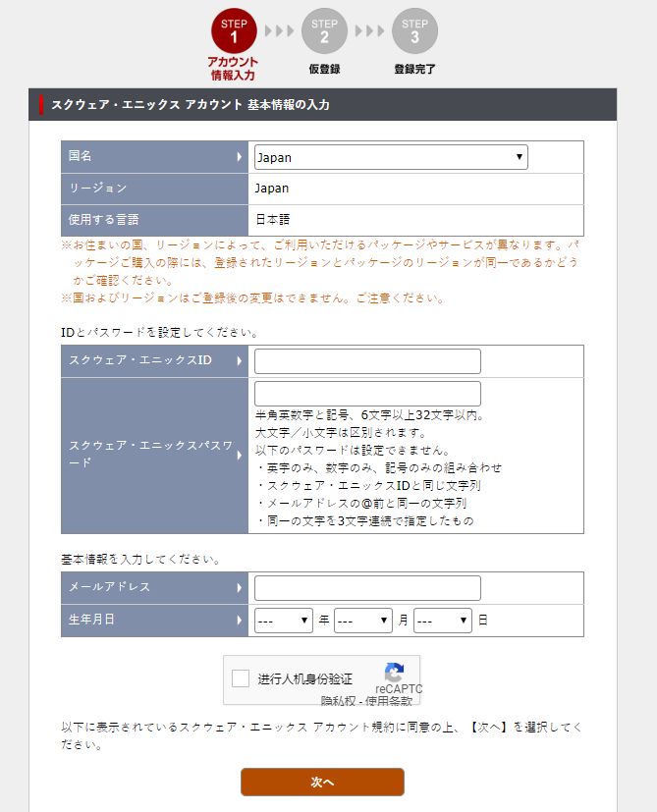Screen dimensions: 657x812
Task: Click the Square Enix ID input field
Action: pyautogui.click(x=367, y=361)
